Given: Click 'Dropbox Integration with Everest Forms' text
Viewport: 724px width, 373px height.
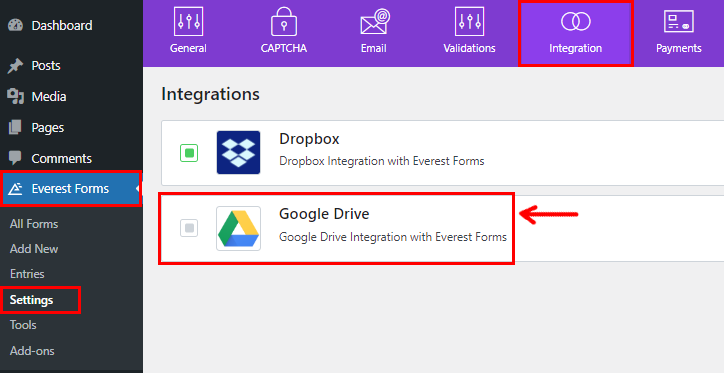Looking at the screenshot, I should (x=382, y=161).
